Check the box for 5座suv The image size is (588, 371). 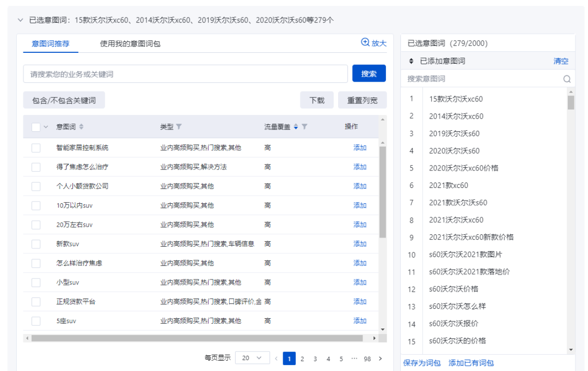click(x=36, y=321)
